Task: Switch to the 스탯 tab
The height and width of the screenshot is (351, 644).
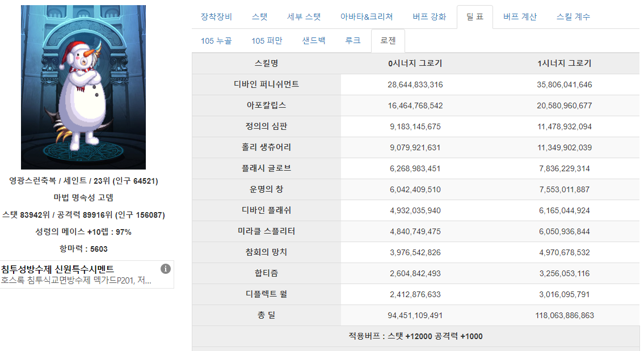Action: pyautogui.click(x=259, y=17)
